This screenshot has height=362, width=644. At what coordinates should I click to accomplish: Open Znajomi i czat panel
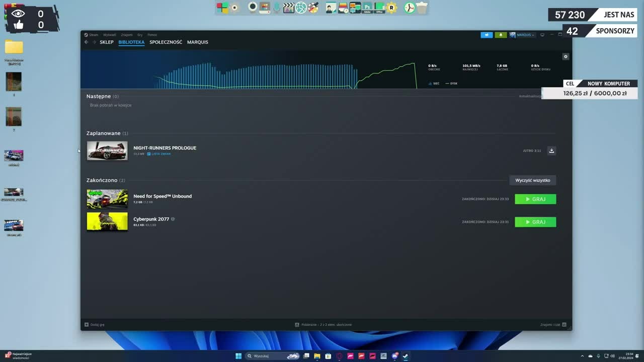(x=553, y=325)
